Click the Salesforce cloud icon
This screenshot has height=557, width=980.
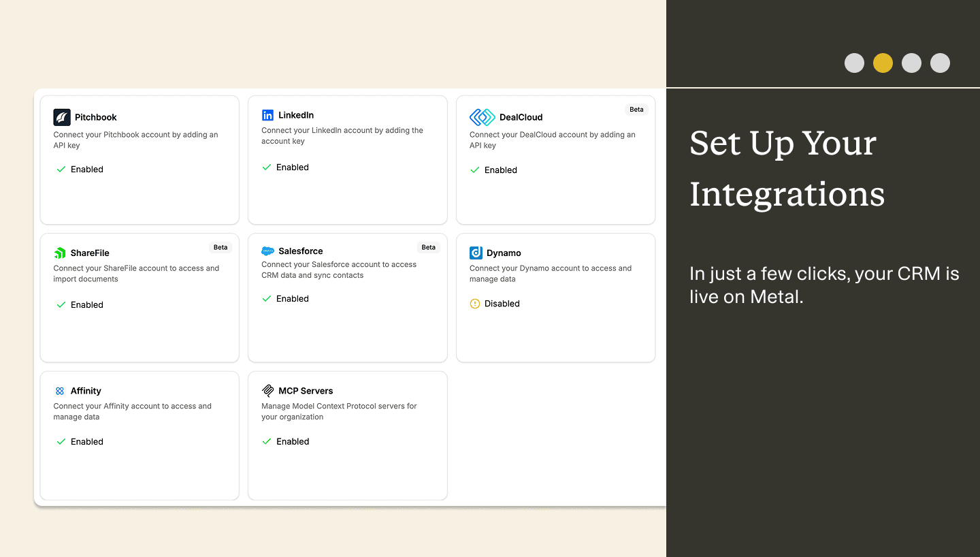(x=267, y=251)
